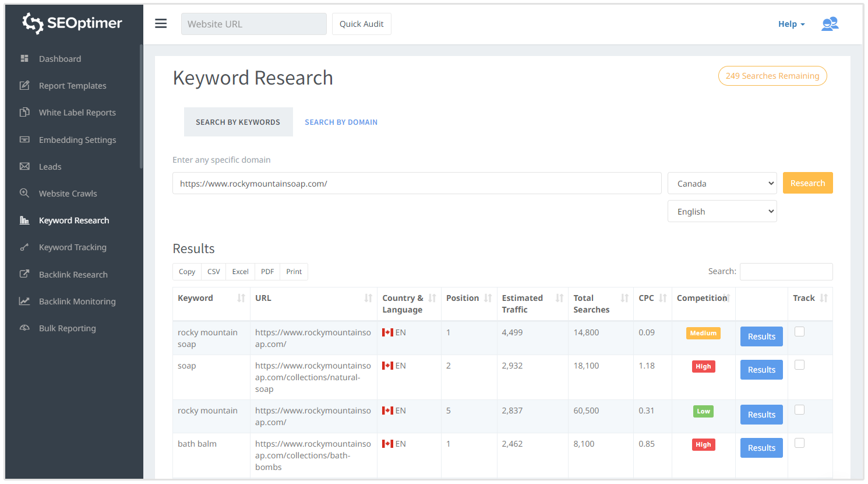Start a Quick Audit
This screenshot has width=868, height=484.
click(x=361, y=24)
